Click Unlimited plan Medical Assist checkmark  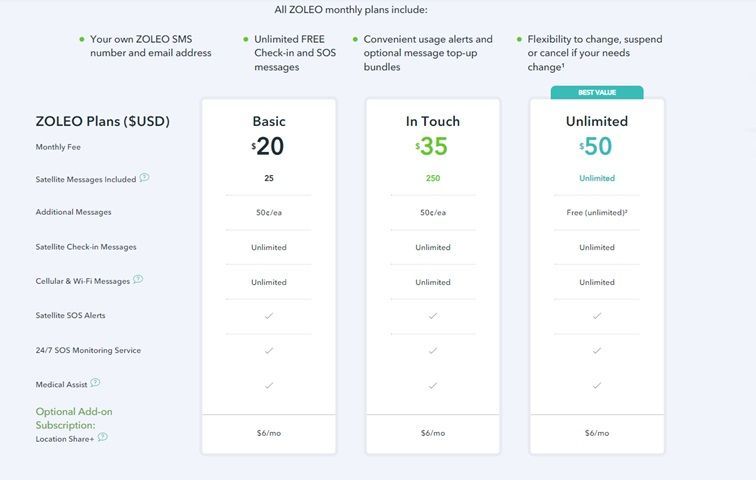pos(596,386)
